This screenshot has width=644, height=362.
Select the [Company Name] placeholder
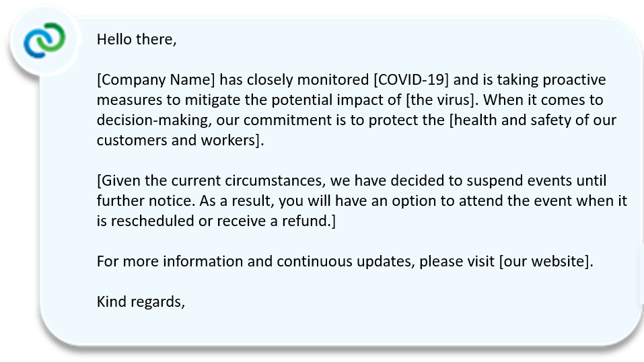(156, 79)
